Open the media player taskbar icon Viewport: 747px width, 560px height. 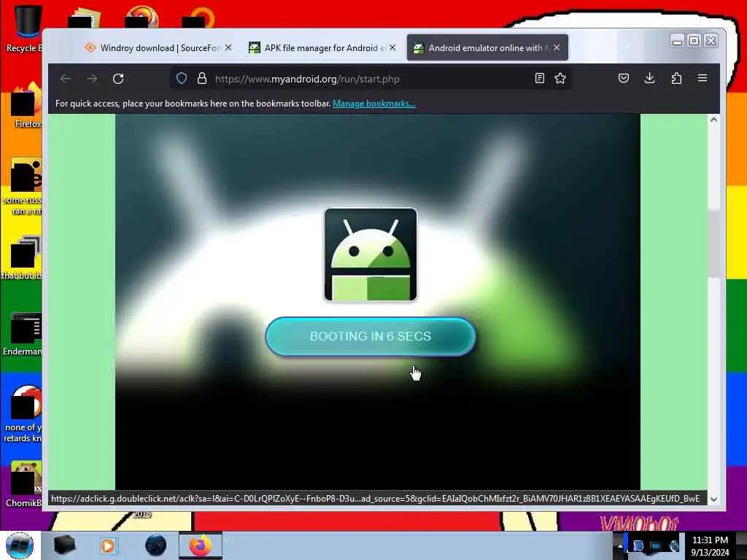tap(108, 545)
